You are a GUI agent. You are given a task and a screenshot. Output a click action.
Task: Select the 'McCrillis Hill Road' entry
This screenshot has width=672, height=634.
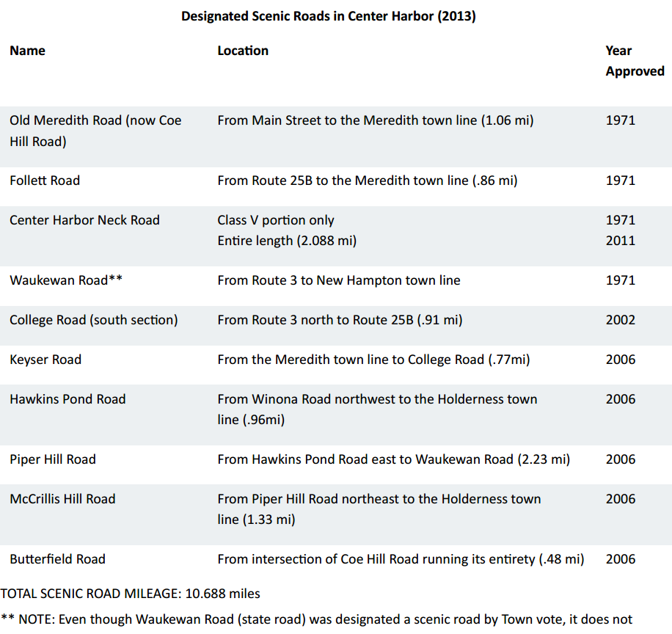62,499
